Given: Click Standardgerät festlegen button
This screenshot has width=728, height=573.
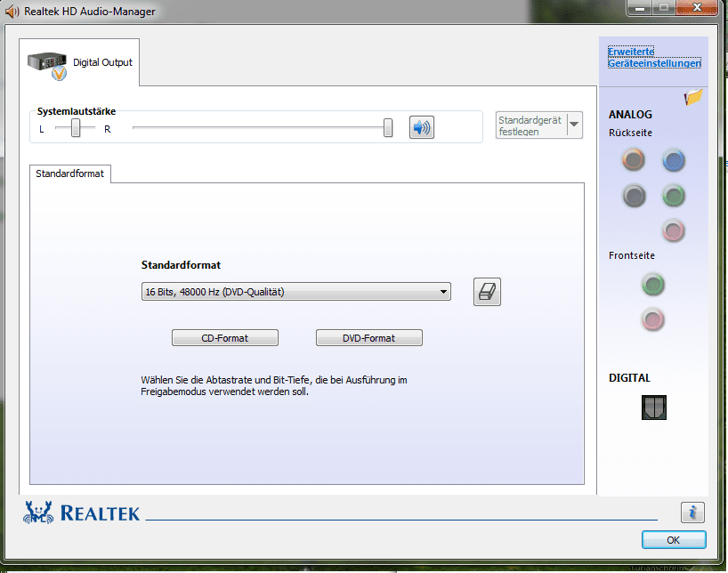Looking at the screenshot, I should [x=531, y=125].
